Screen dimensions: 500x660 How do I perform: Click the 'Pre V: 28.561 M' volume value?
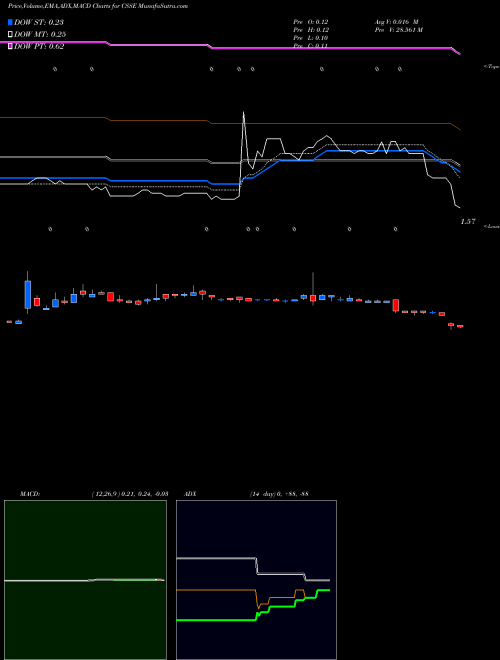399,30
